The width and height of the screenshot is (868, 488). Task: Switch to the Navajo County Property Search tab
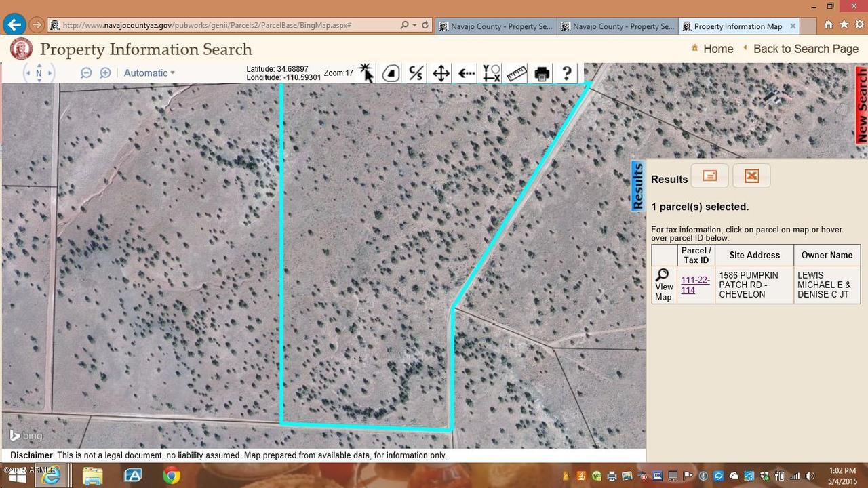pyautogui.click(x=498, y=26)
